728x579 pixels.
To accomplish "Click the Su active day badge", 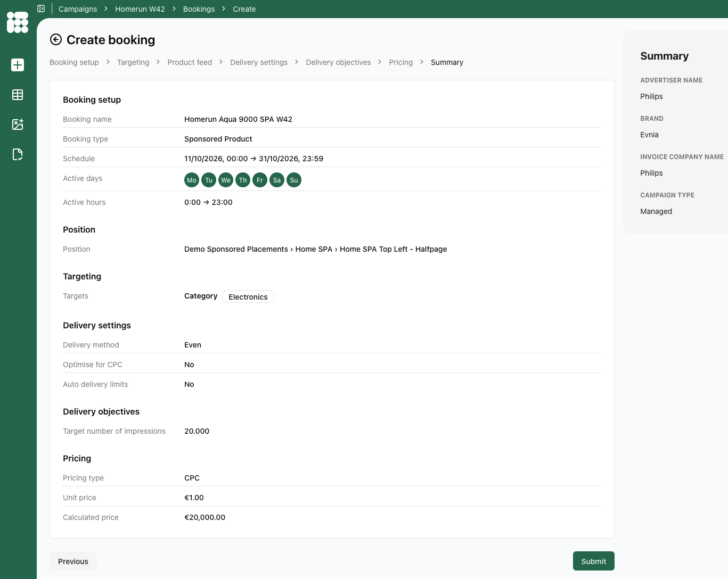I will pos(294,180).
